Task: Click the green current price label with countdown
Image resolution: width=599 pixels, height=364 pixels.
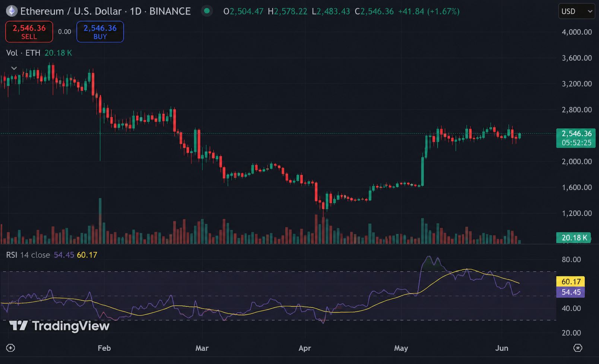Action: (576, 138)
